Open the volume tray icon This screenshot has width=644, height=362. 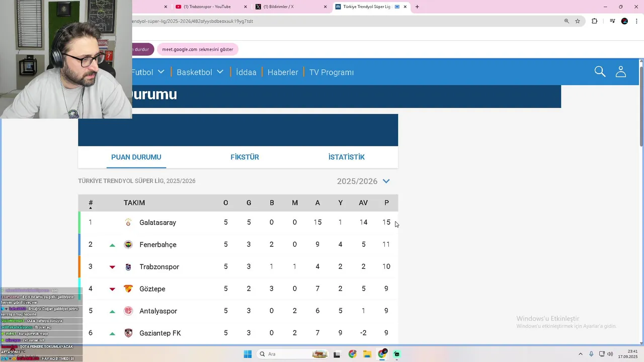(610, 354)
